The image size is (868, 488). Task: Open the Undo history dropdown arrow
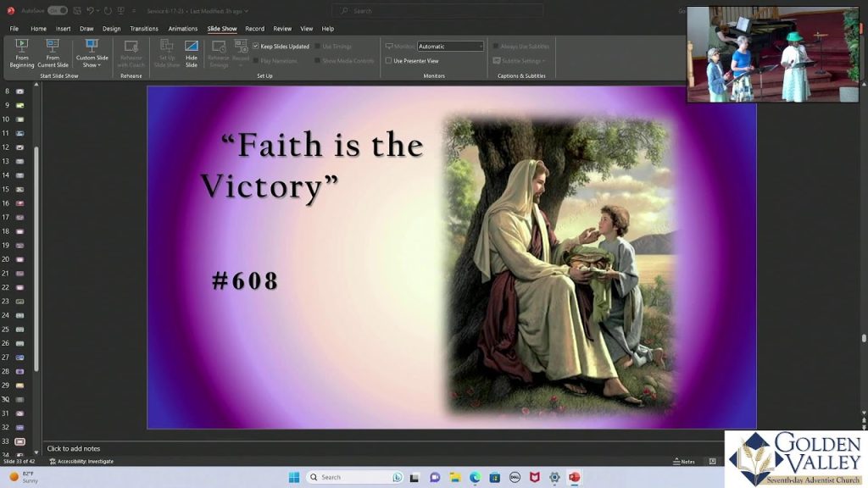pos(98,10)
